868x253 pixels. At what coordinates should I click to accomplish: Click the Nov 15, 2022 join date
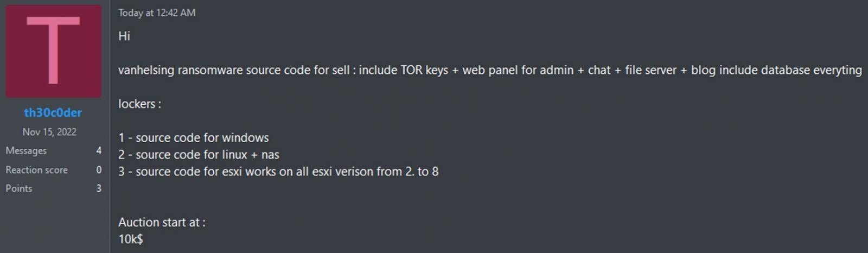click(x=49, y=132)
